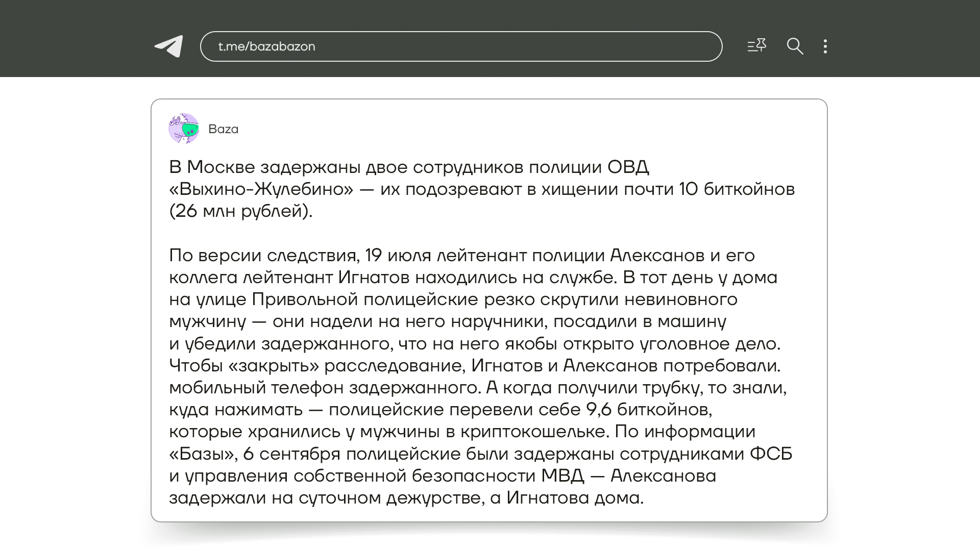Click the Baza channel name
Screen dimensions: 980x551
(223, 129)
